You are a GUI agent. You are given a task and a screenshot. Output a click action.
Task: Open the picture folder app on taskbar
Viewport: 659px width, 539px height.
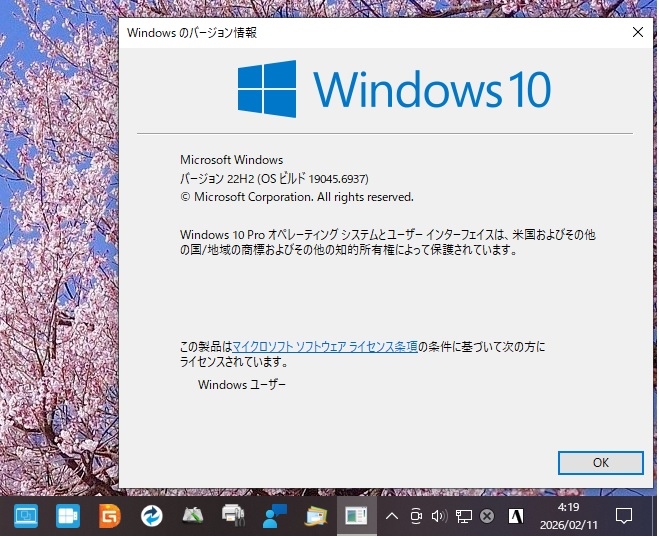[316, 517]
